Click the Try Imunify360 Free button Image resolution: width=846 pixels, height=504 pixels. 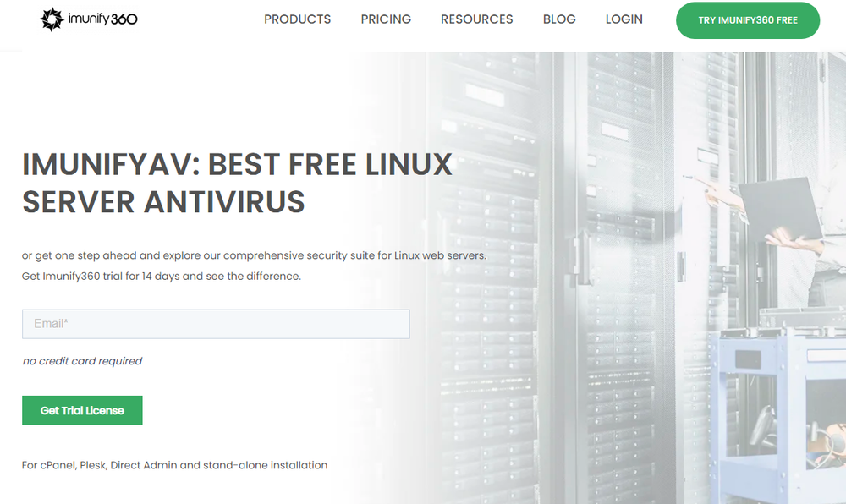click(x=748, y=20)
